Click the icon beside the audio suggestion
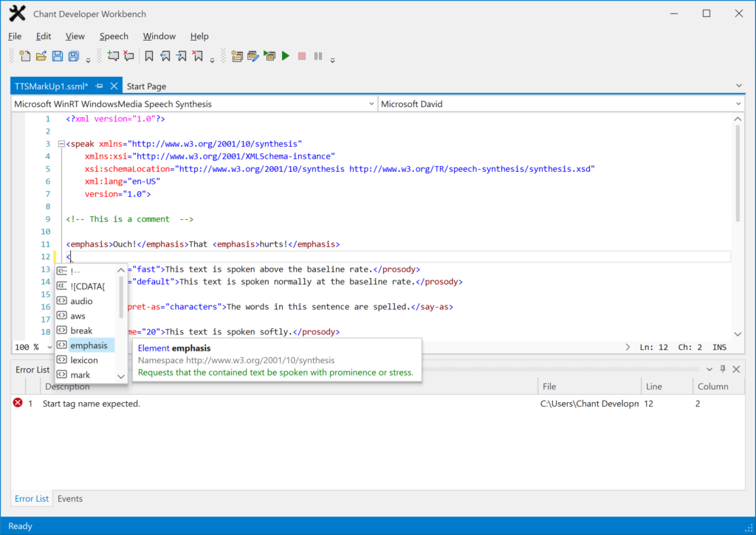 pos(62,301)
